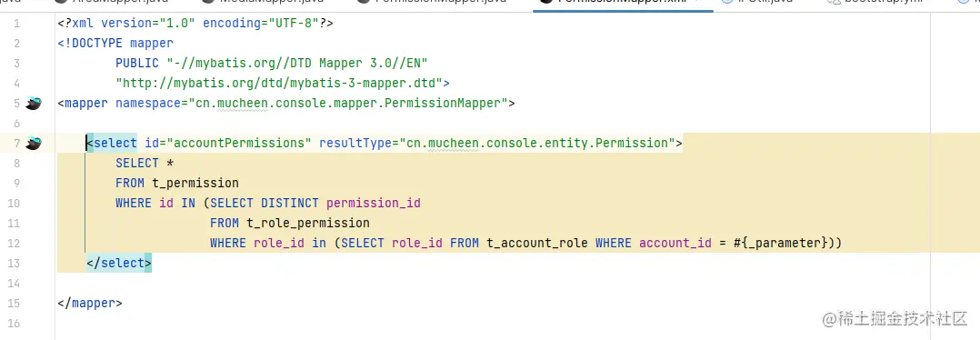This screenshot has height=340, width=980.
Task: Click the PUBLIC keyword on line 3
Action: (137, 63)
